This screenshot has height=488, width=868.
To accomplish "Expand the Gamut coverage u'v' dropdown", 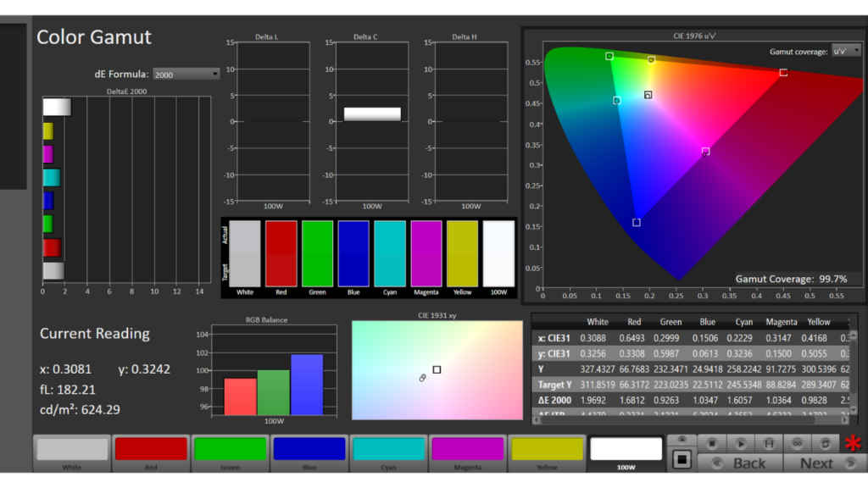I will (x=846, y=51).
